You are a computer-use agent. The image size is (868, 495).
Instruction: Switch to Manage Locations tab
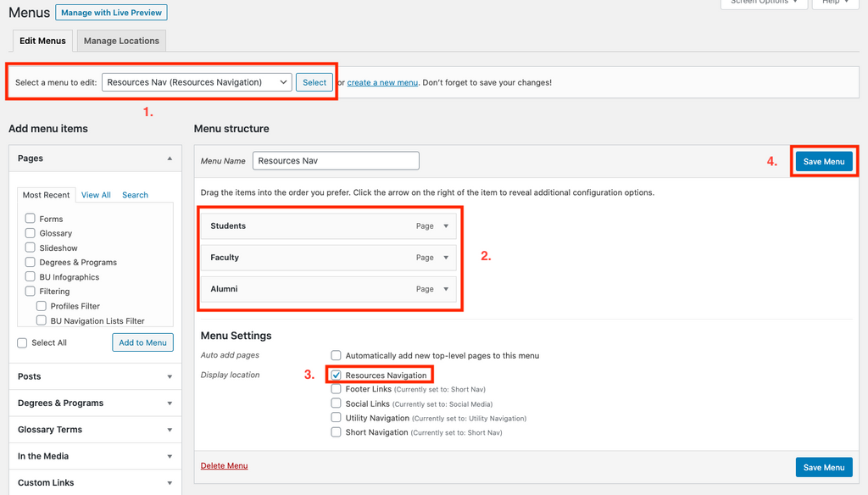pyautogui.click(x=121, y=41)
